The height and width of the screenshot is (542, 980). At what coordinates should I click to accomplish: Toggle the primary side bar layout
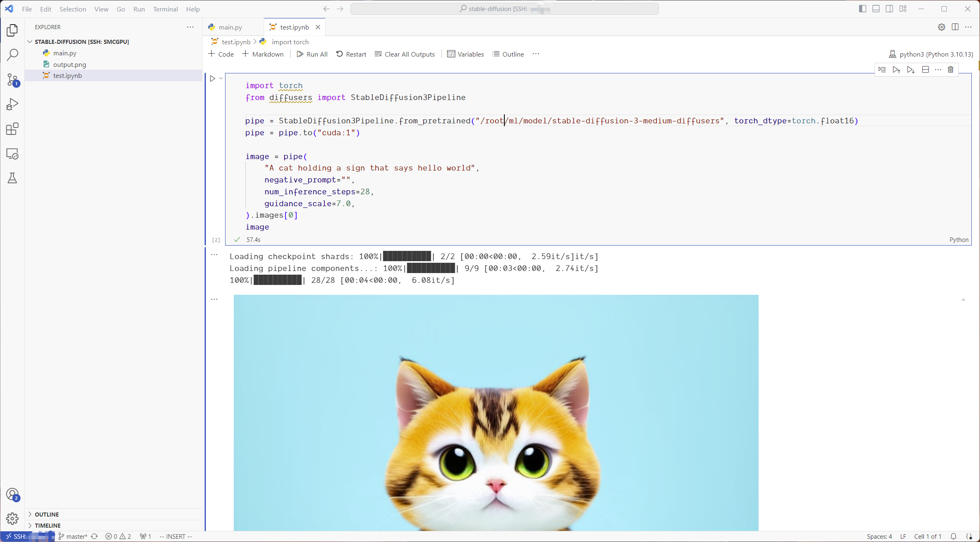(862, 9)
